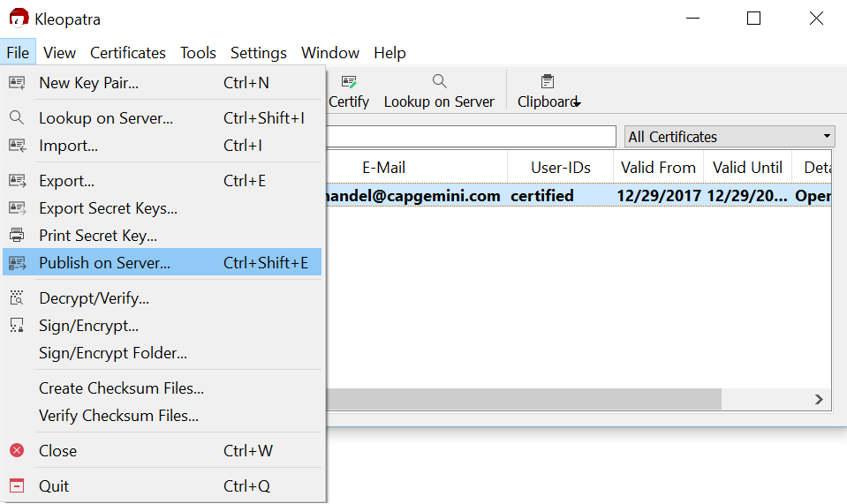Click the Lookup on Server magnifier icon in menu
This screenshot has height=504, width=847.
[17, 118]
